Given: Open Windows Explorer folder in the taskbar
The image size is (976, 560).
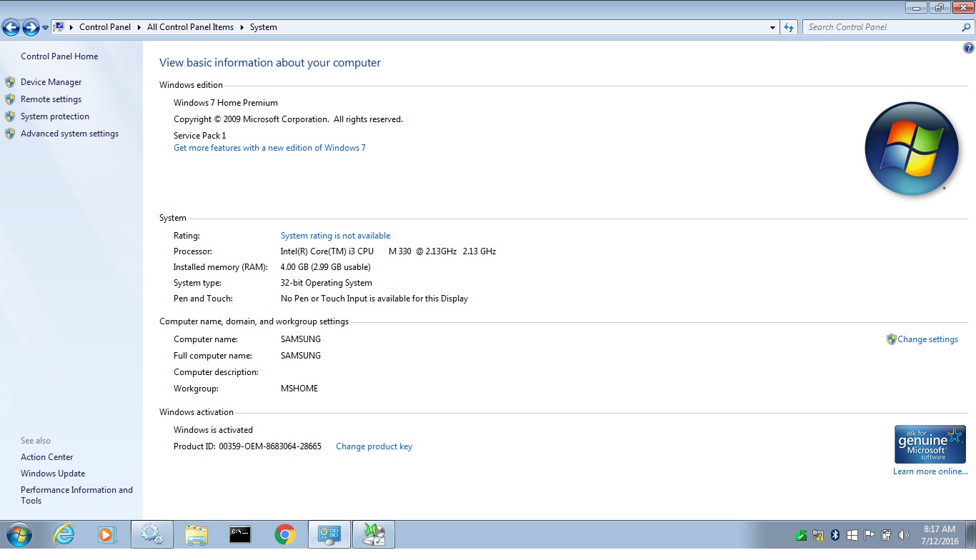Looking at the screenshot, I should [196, 534].
